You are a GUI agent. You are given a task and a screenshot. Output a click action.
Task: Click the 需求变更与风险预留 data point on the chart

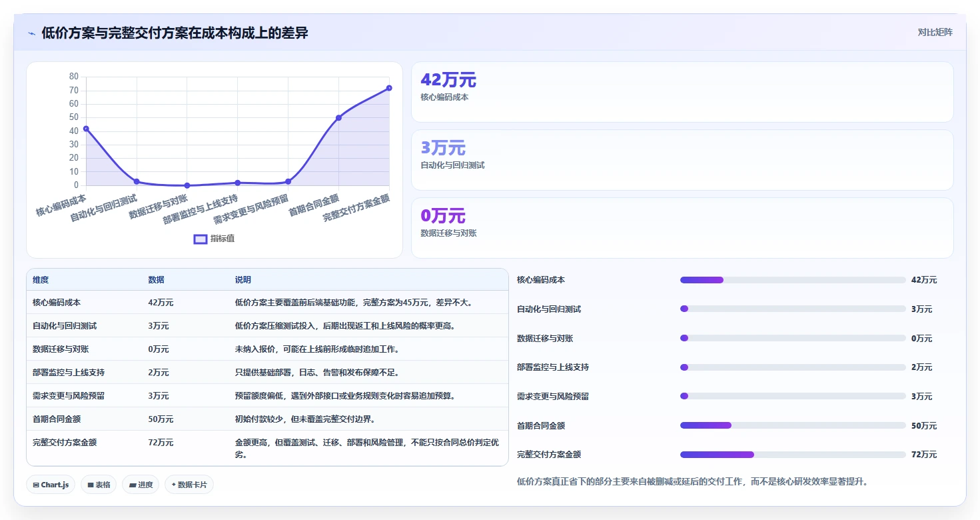(288, 181)
